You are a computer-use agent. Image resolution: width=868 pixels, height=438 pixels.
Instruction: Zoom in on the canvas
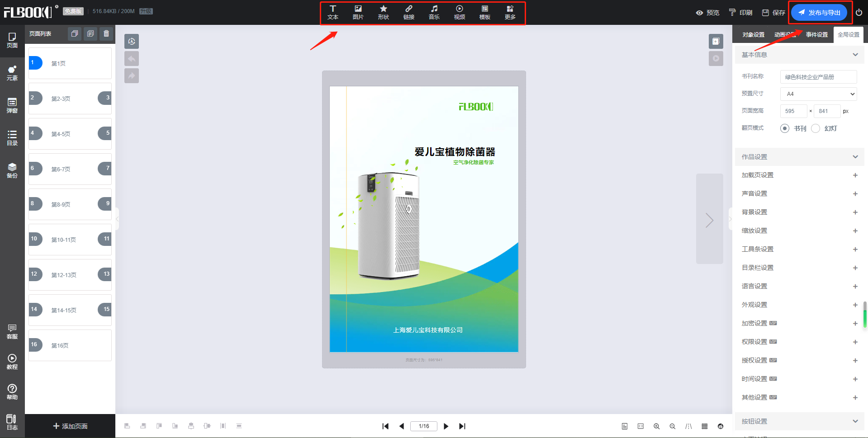656,426
